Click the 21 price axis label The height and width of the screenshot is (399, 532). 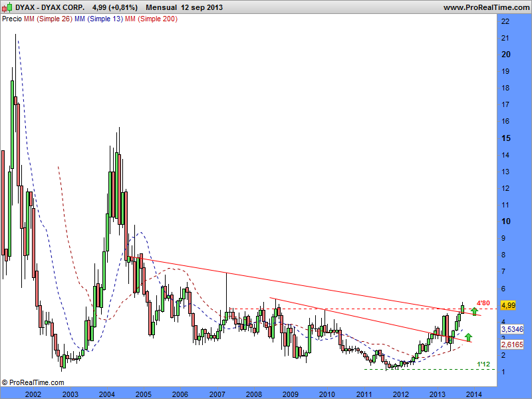[x=505, y=38]
